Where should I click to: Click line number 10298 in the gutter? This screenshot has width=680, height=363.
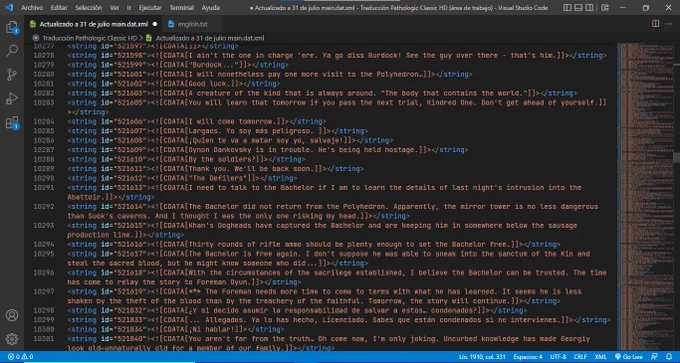tap(44, 311)
